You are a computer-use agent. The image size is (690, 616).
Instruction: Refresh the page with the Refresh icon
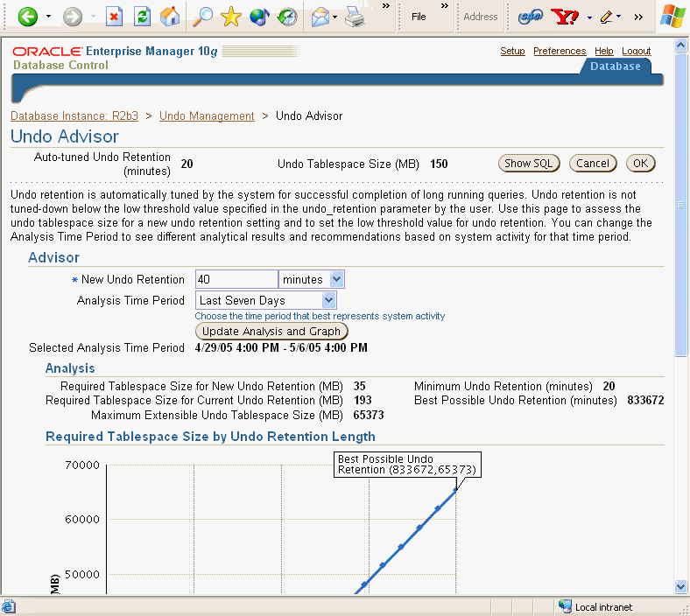point(142,17)
